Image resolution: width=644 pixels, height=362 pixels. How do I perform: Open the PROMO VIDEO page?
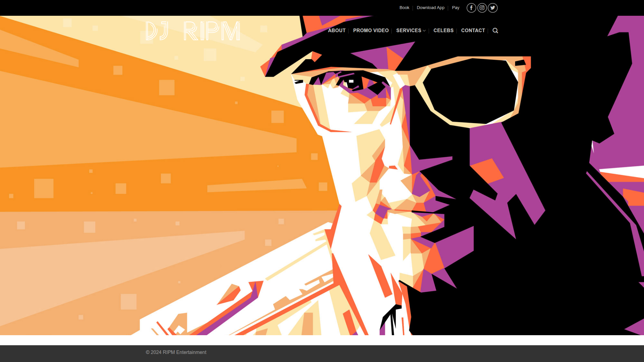pyautogui.click(x=371, y=31)
